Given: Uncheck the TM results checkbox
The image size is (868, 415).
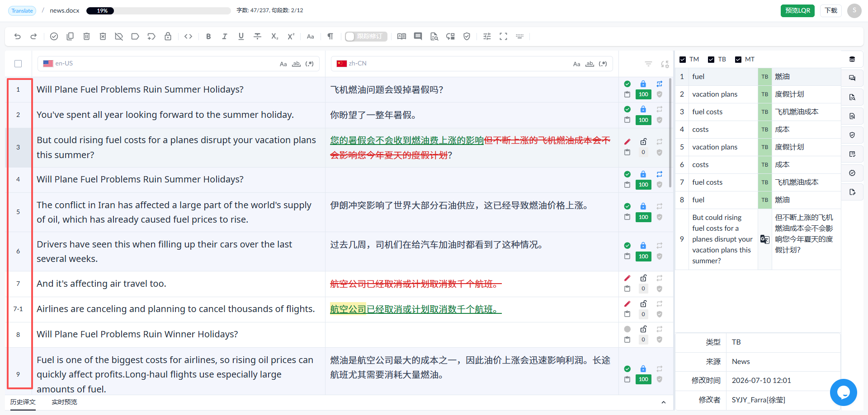Looking at the screenshot, I should (x=683, y=60).
